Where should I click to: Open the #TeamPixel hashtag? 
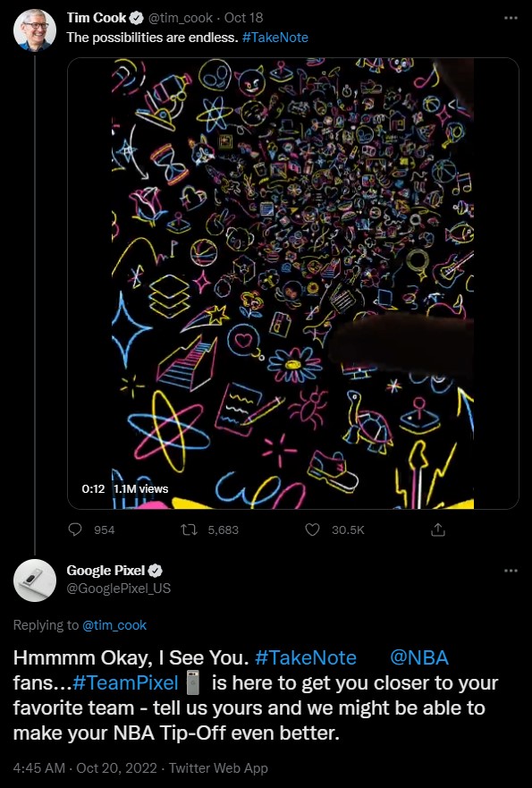125,683
